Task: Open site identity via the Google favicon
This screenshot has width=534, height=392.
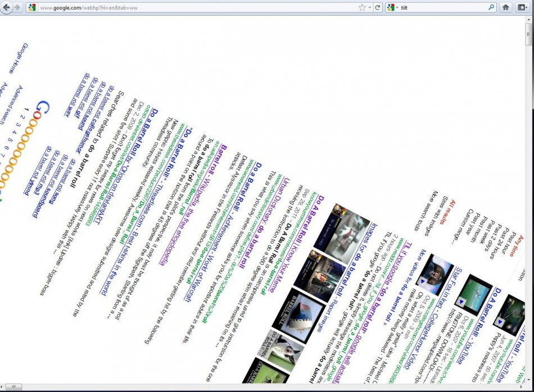Action: pyautogui.click(x=32, y=7)
